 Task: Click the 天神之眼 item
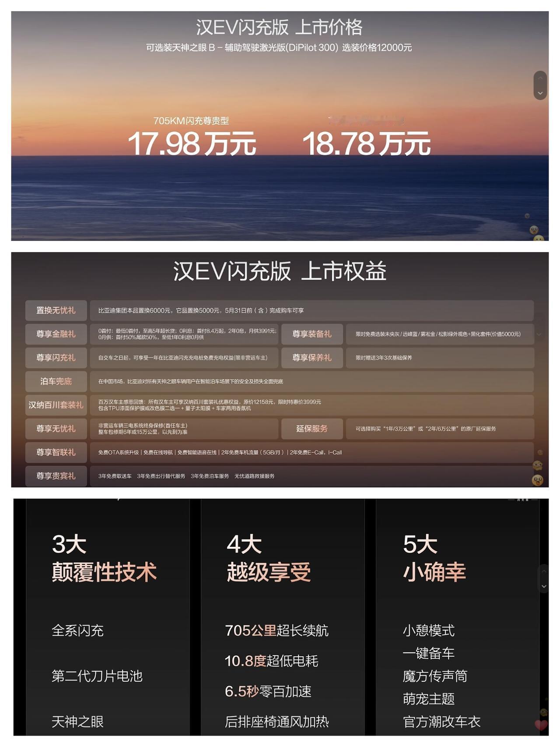78,722
